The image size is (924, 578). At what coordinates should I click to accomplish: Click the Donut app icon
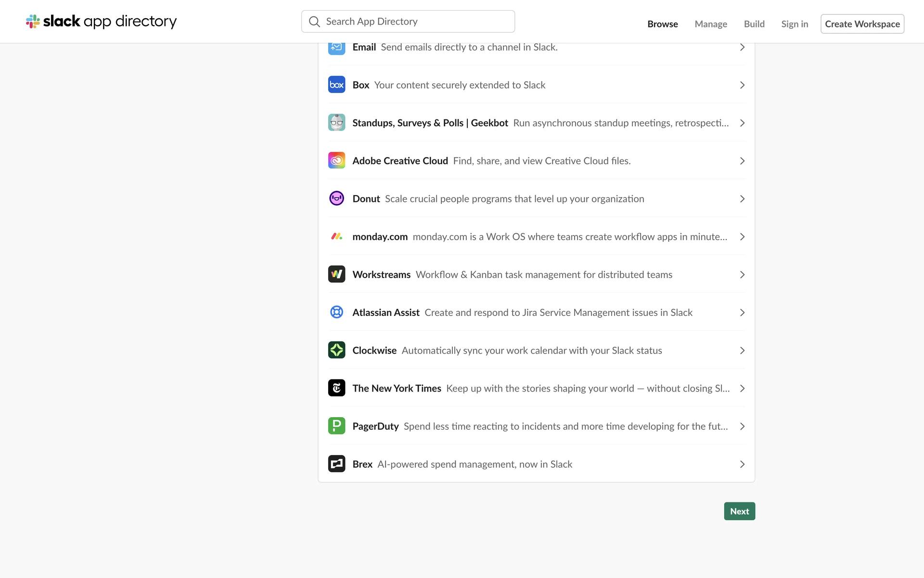coord(336,198)
